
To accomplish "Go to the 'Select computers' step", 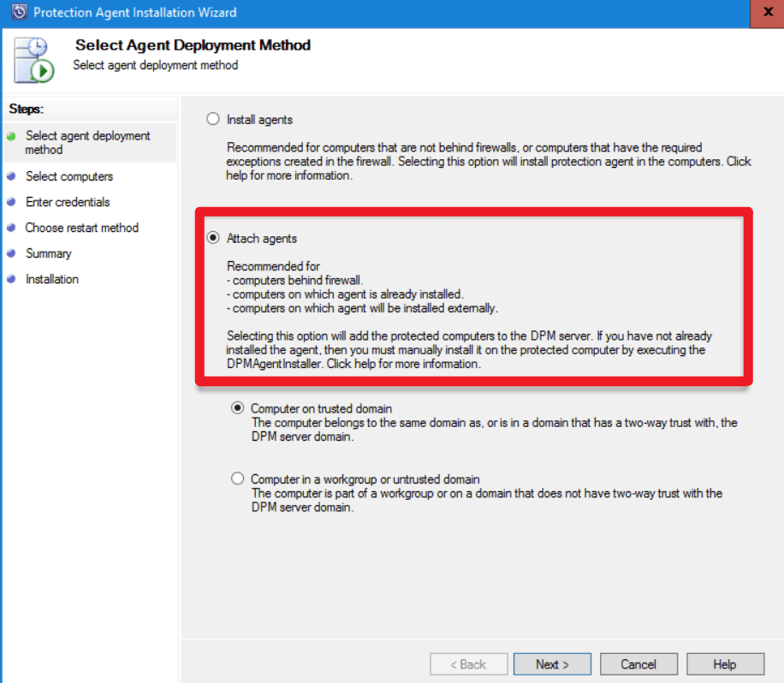I will tap(69, 176).
